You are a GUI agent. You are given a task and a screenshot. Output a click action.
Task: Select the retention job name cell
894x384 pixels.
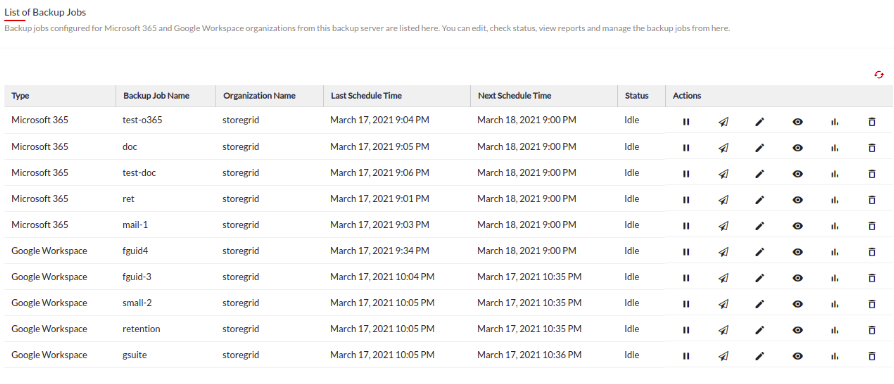141,329
